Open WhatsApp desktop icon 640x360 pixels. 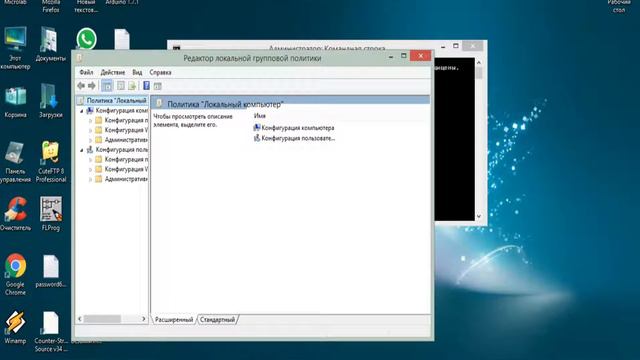coord(87,39)
